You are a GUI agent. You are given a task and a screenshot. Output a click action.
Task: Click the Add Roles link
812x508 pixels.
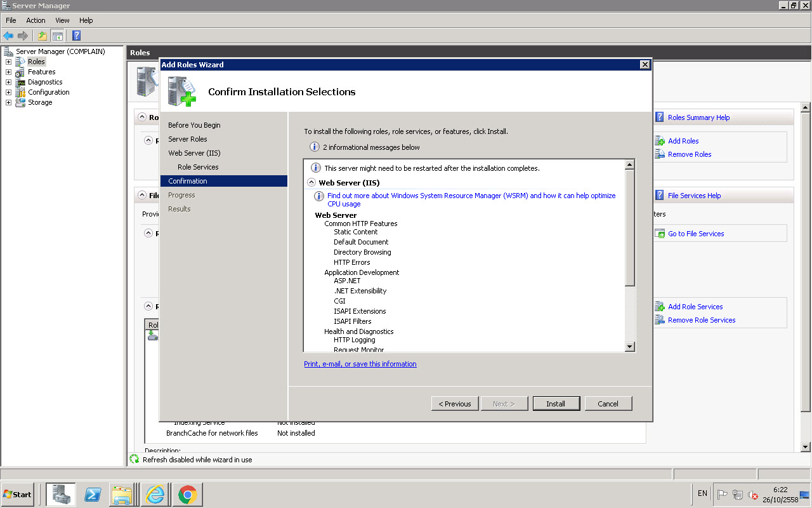tap(683, 141)
